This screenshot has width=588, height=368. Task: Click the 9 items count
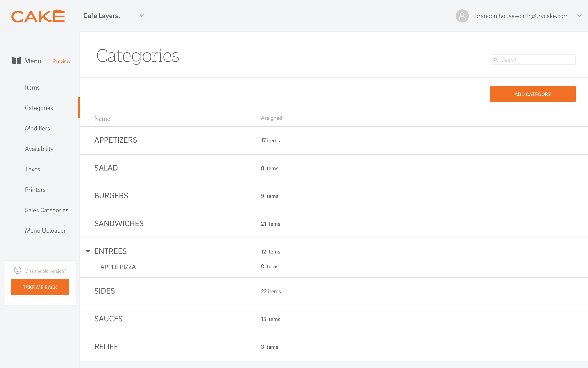click(x=270, y=196)
